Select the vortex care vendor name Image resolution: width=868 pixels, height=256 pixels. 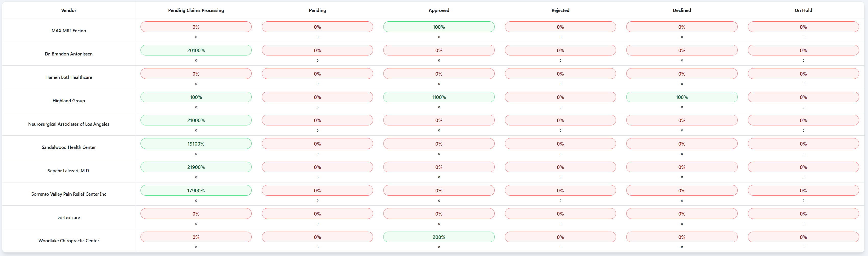(x=68, y=217)
